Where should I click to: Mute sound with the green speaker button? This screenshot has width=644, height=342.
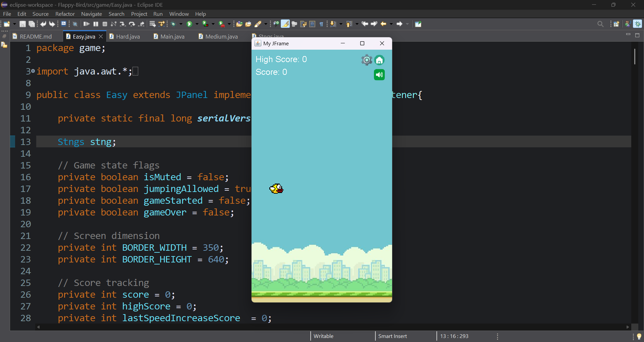[379, 75]
